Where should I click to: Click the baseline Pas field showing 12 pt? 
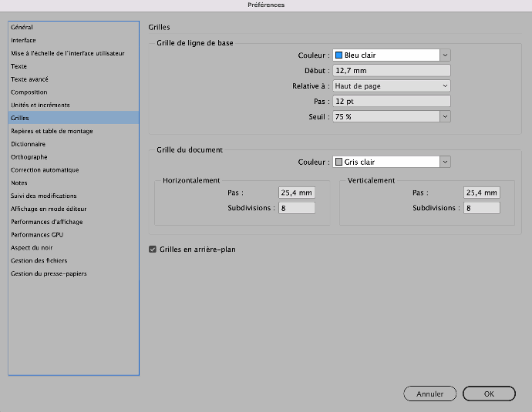[x=392, y=102]
